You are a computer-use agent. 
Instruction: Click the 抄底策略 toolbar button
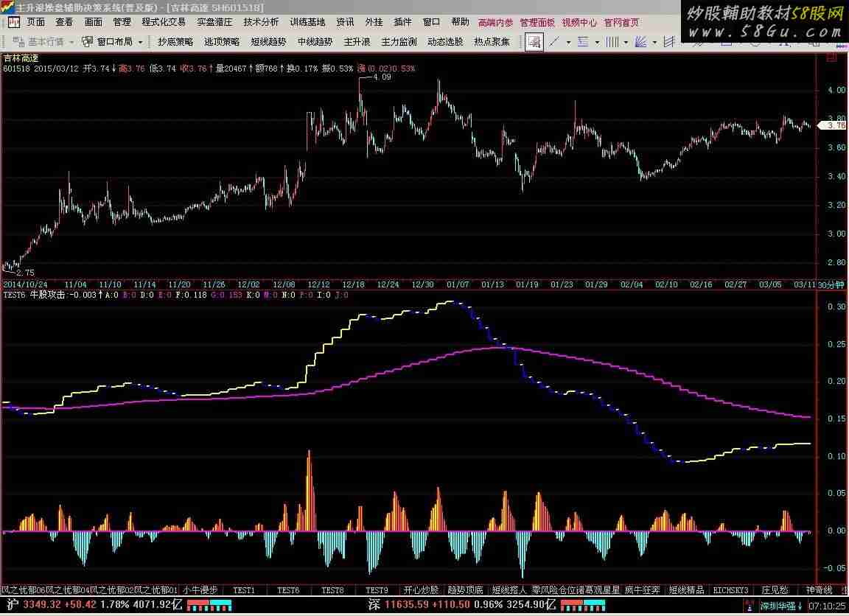click(x=175, y=42)
